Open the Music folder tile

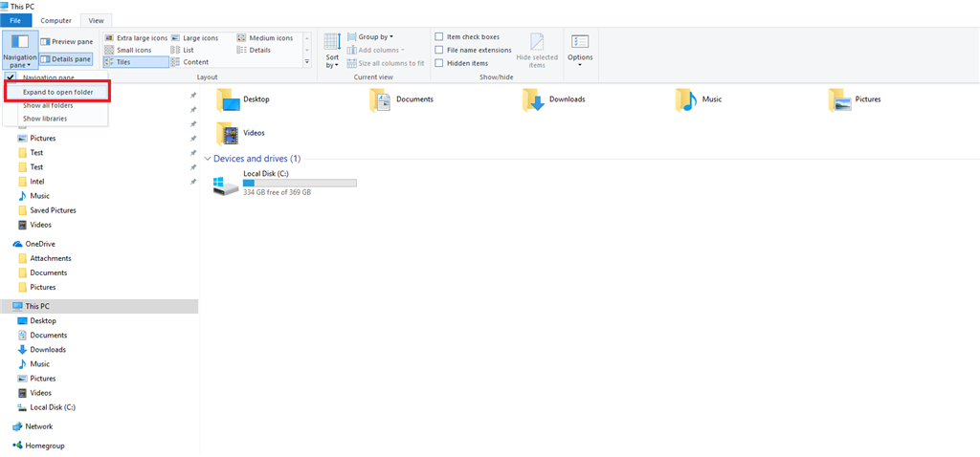(698, 99)
